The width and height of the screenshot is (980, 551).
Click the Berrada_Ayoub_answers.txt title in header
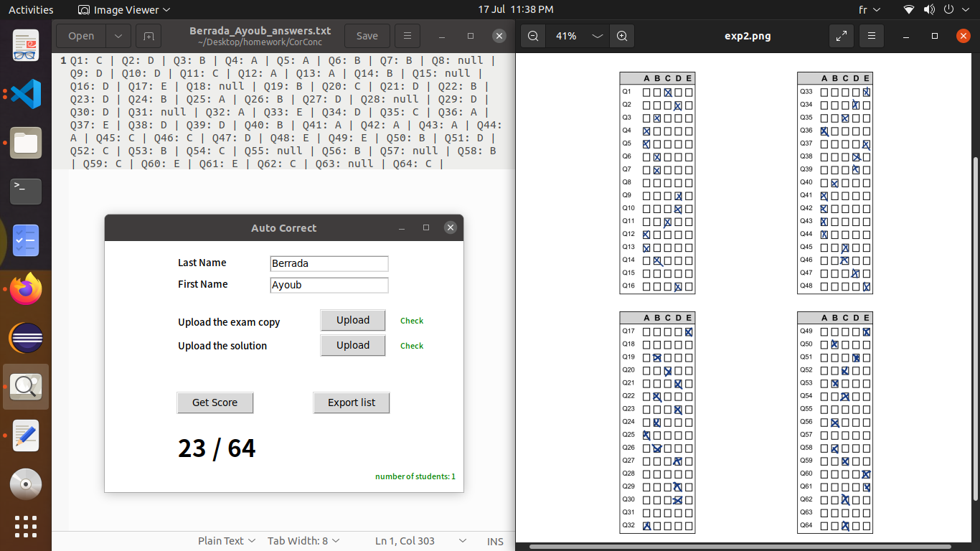[260, 31]
